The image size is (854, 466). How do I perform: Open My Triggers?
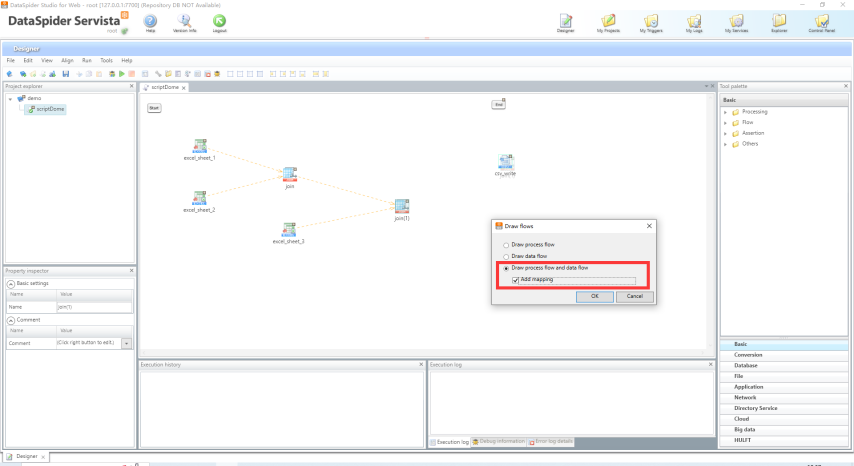point(651,21)
